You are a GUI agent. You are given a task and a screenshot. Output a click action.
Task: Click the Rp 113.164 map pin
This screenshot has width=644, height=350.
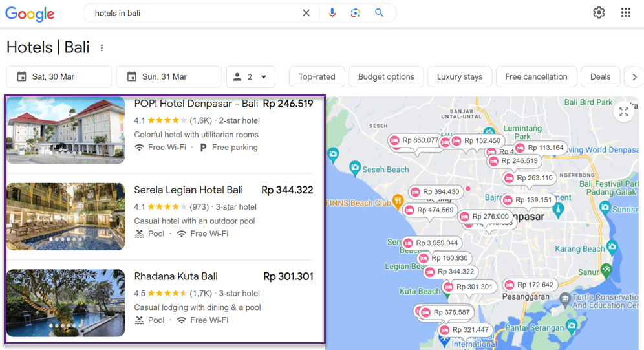click(x=541, y=148)
